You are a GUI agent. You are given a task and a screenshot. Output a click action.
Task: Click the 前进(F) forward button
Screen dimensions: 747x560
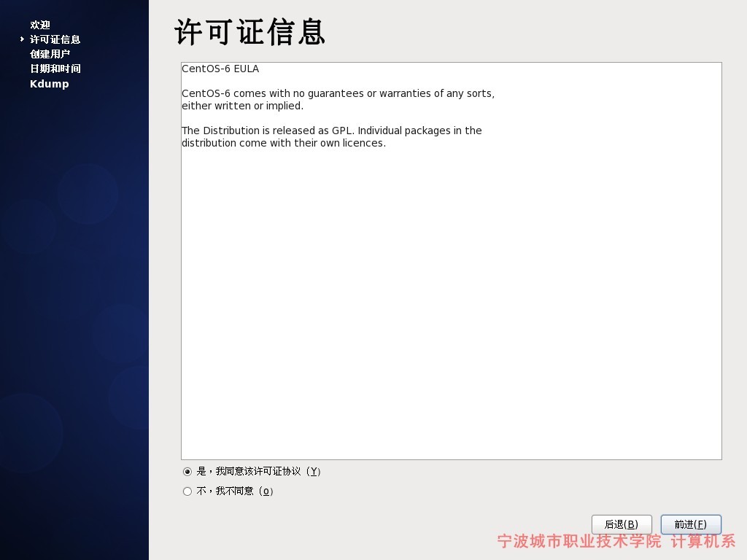click(690, 524)
